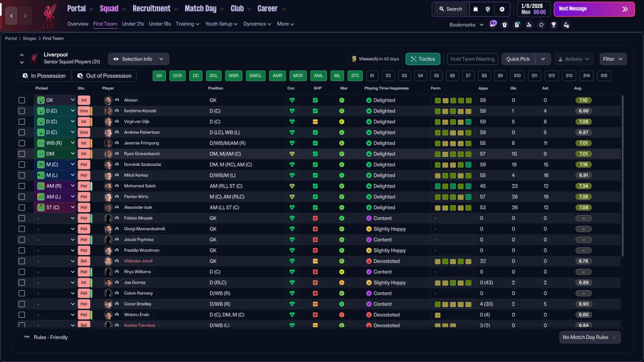The image size is (644, 362).
Task: Click Ryan Gravenberch's yellow condition heart icon
Action: coord(292,154)
